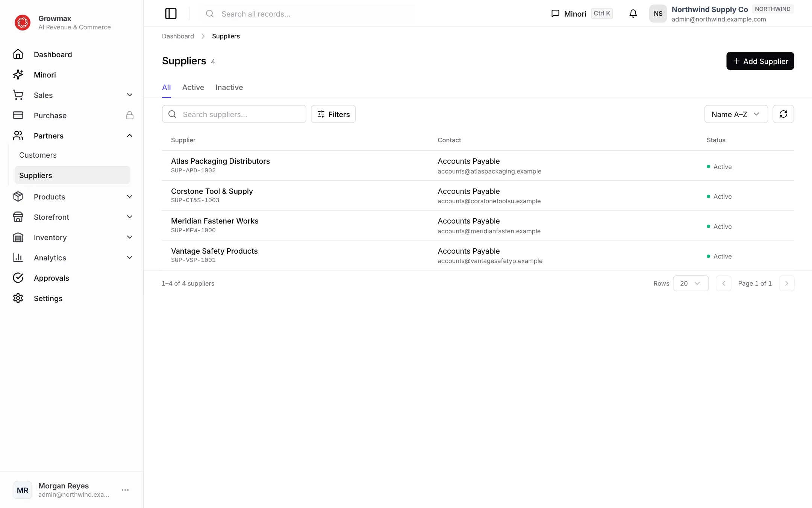Click the Dashboard home icon

[x=18, y=55]
